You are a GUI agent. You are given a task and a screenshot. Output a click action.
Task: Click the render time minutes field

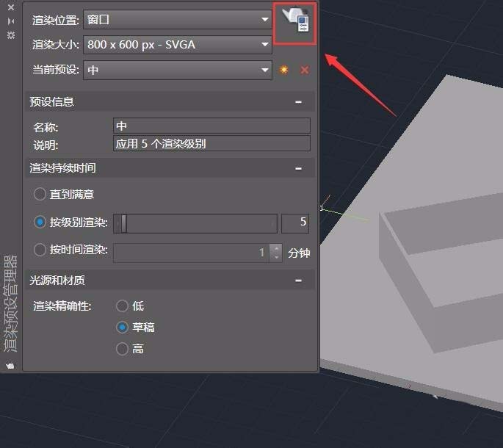click(191, 253)
